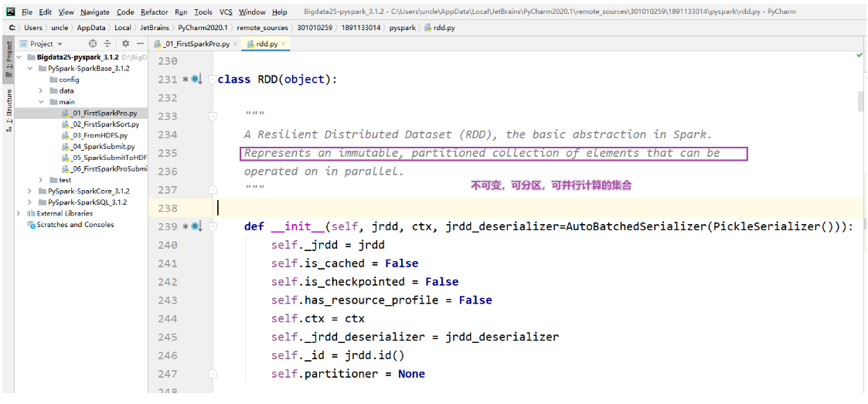The image size is (868, 404).
Task: Click 'self.is_cached = False' on line 241
Action: pos(345,263)
